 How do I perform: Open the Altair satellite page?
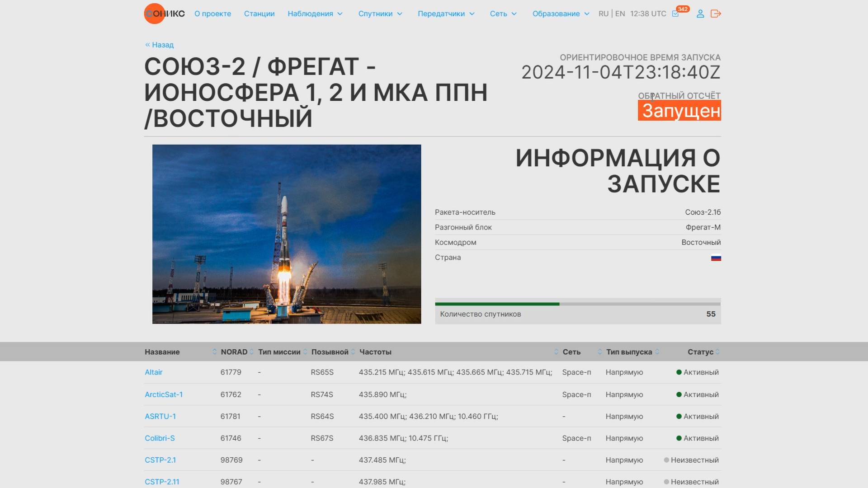tap(154, 372)
